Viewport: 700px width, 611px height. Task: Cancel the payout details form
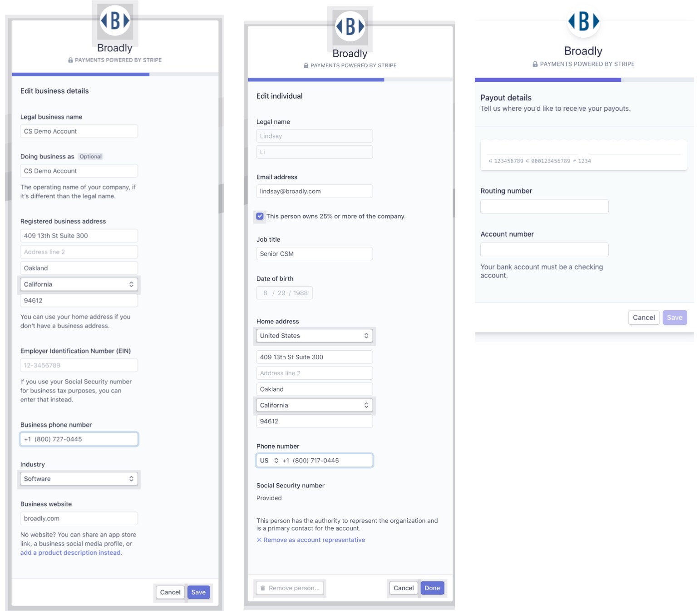[x=644, y=318]
